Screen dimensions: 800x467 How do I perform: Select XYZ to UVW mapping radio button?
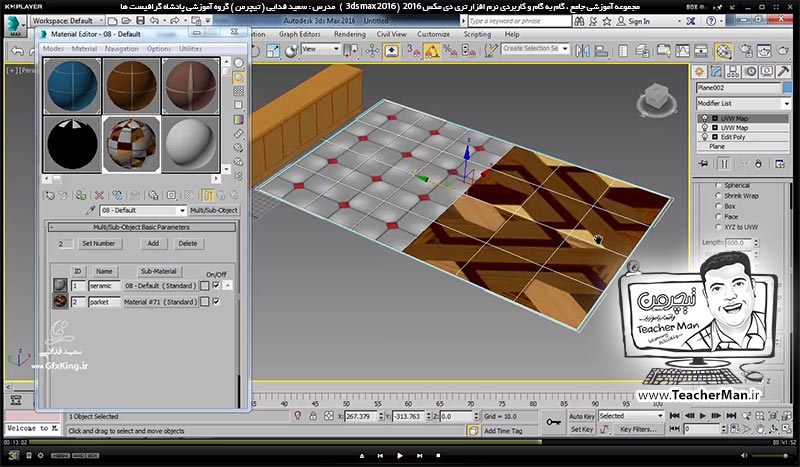click(x=718, y=227)
